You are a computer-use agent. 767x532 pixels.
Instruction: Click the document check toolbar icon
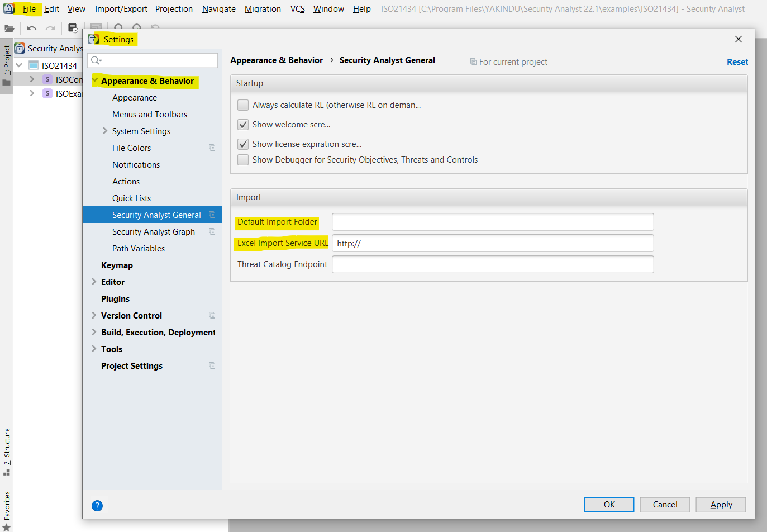tap(73, 28)
